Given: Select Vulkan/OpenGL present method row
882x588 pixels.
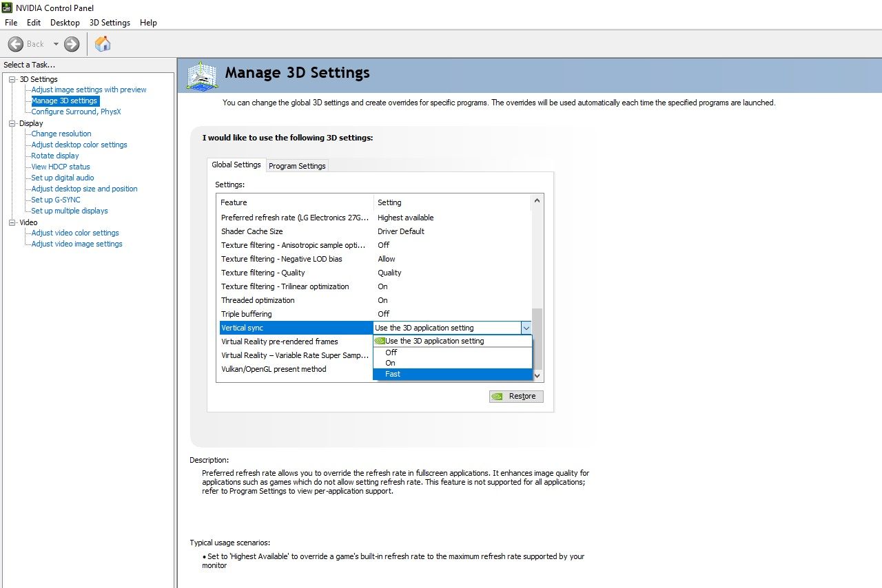Looking at the screenshot, I should (296, 369).
